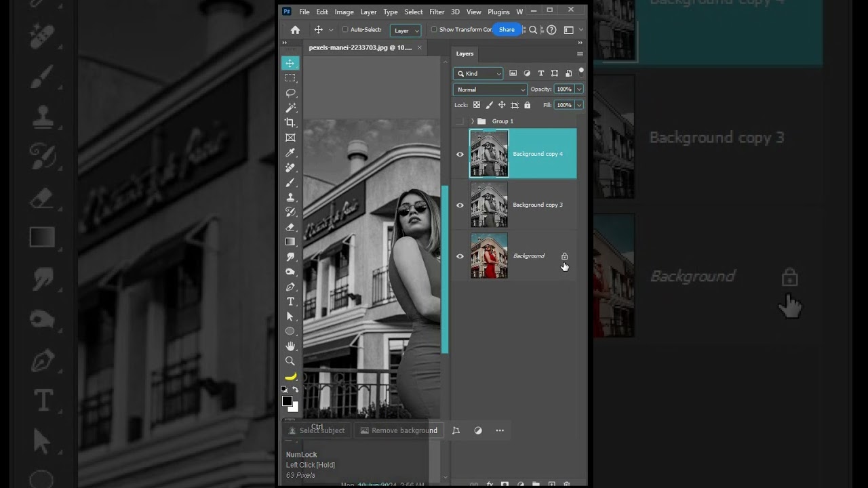The image size is (868, 488).
Task: Open the Filter menu
Action: [x=436, y=12]
